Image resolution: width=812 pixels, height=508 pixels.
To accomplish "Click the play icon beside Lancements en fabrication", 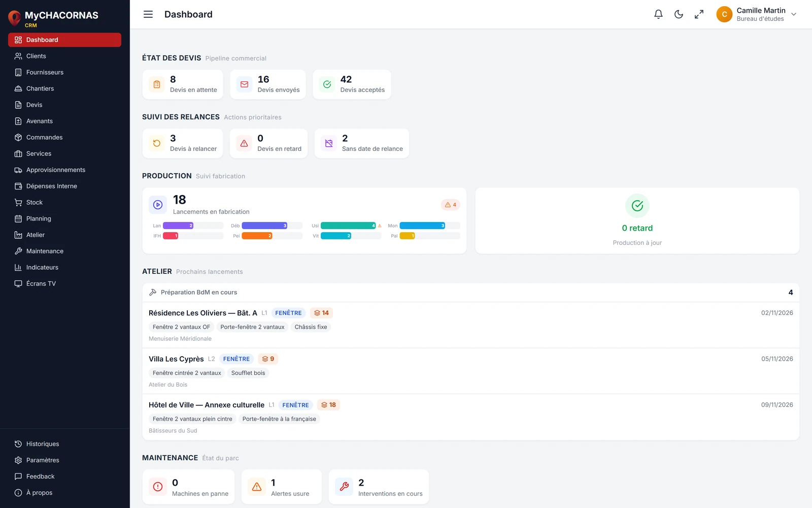I will 158,205.
